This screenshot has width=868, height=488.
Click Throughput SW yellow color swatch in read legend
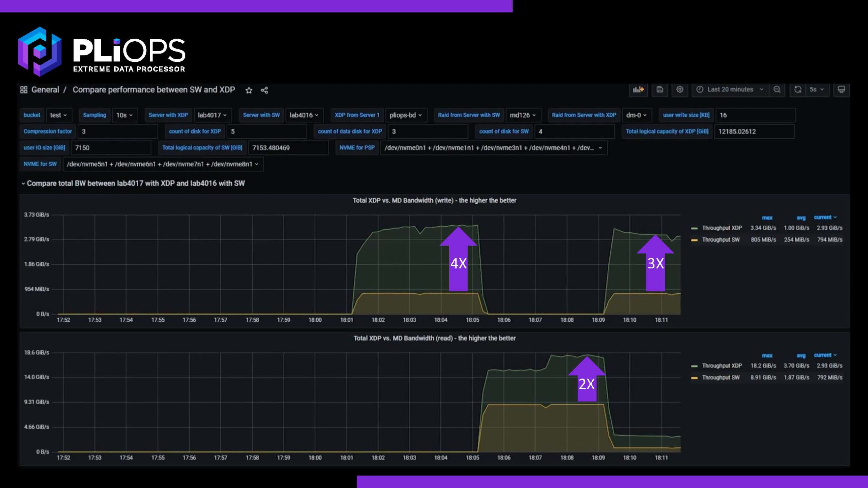click(x=694, y=378)
